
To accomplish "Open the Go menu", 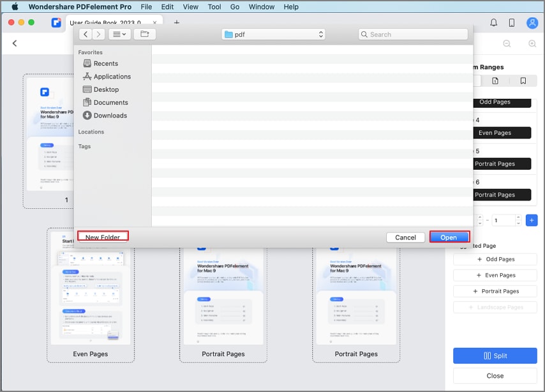I will click(235, 6).
